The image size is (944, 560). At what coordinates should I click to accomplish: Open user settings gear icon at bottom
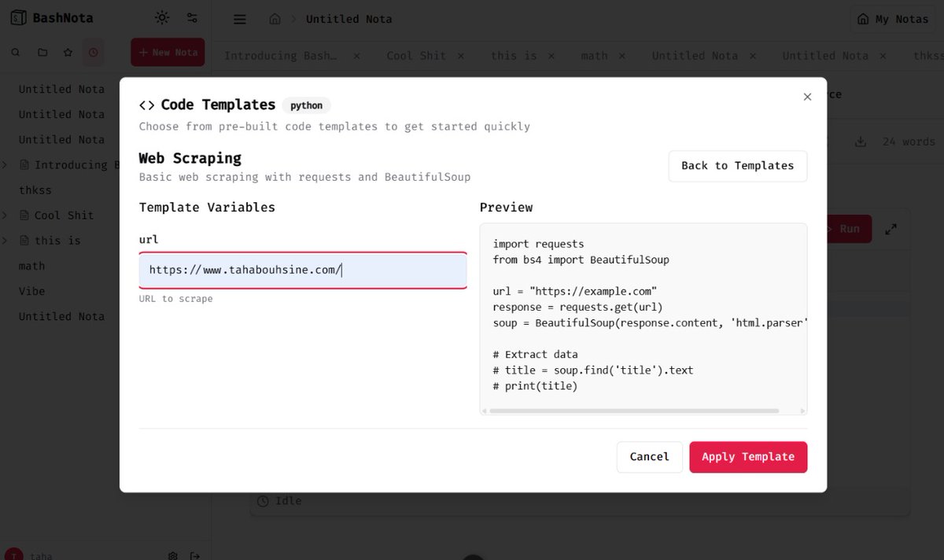(172, 555)
